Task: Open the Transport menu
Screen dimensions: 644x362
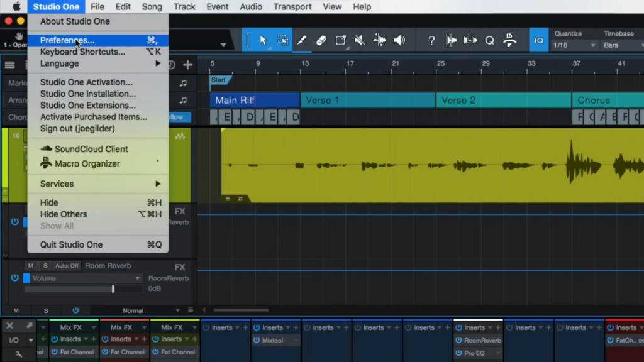Action: pyautogui.click(x=292, y=6)
